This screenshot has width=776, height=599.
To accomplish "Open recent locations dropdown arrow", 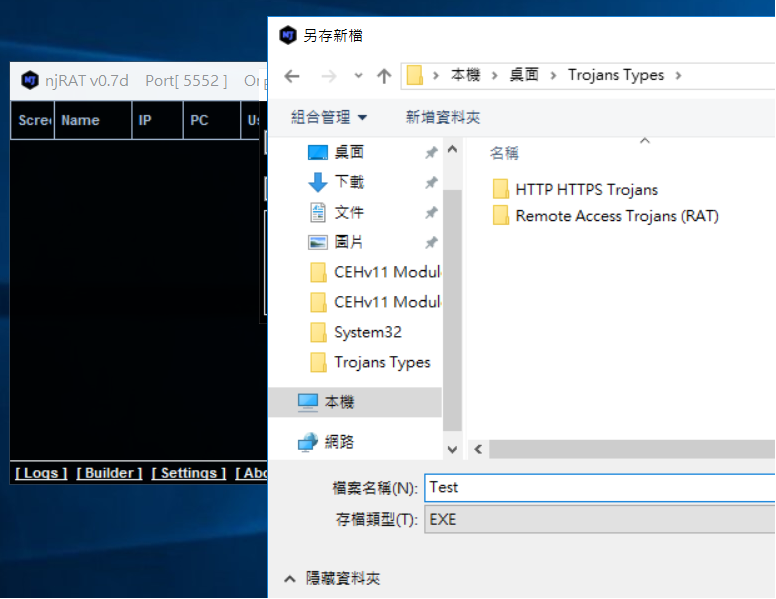I will tap(359, 76).
